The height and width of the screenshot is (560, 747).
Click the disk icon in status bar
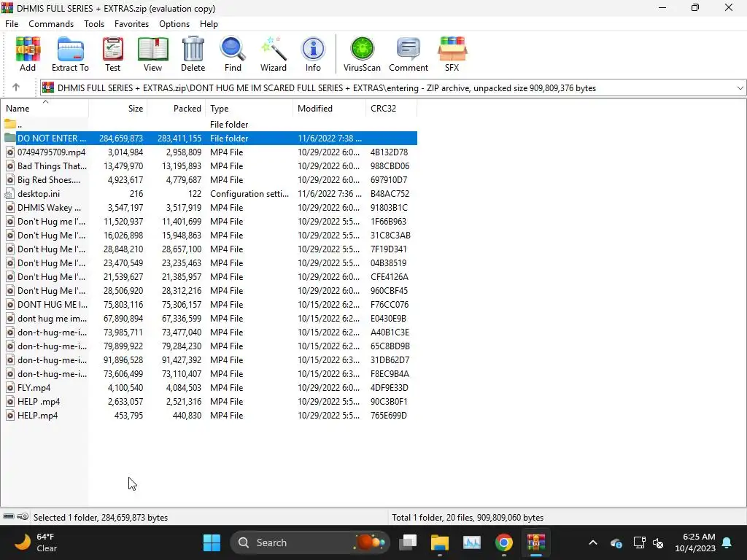[9, 517]
